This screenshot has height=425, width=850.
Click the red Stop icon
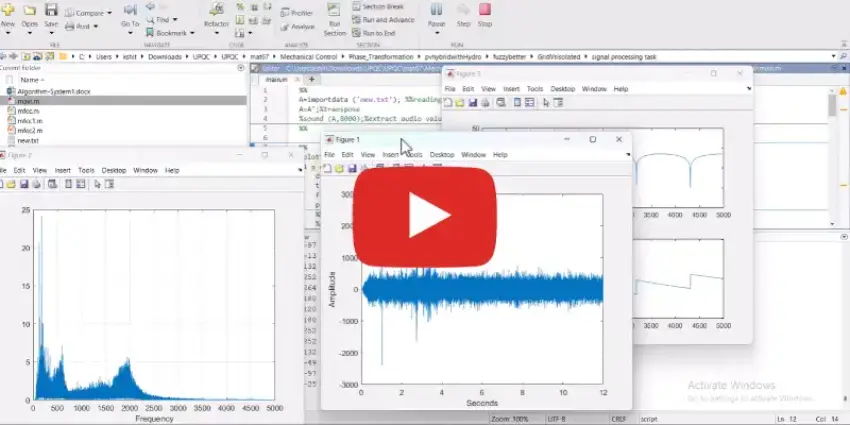pyautogui.click(x=485, y=11)
